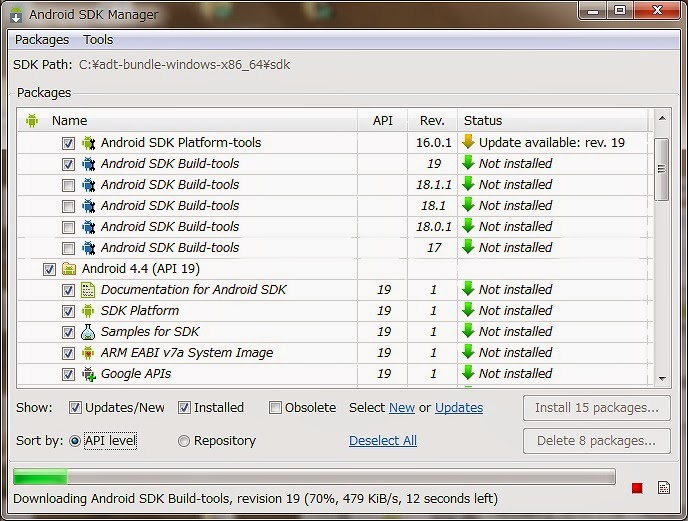688x521 pixels.
Task: Click the package list scrollbar thumb
Action: pos(661,169)
